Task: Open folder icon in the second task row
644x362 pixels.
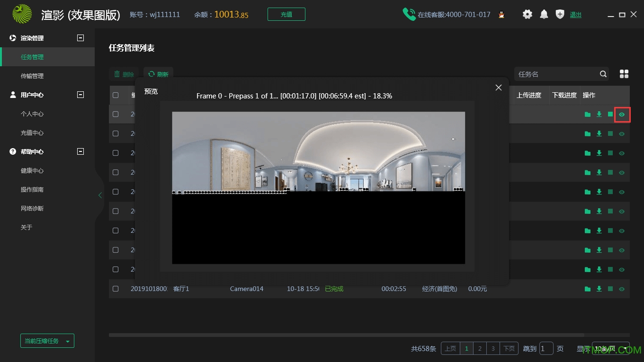Action: 588,134
